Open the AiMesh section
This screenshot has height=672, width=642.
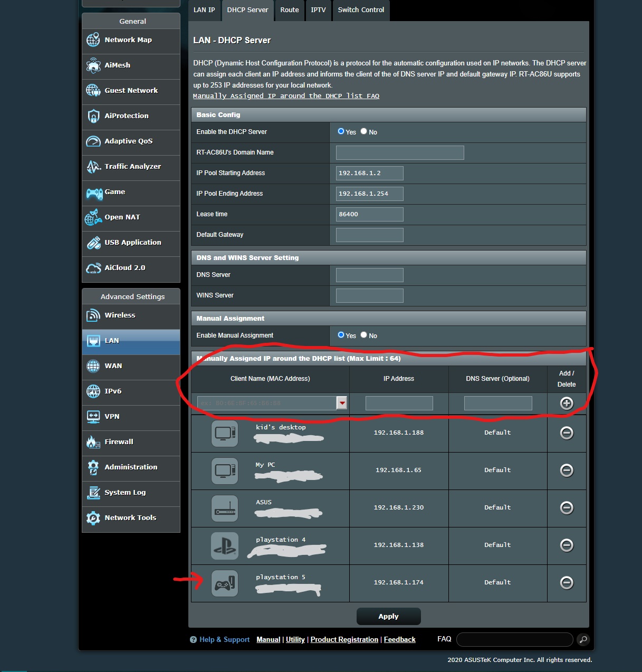point(131,65)
